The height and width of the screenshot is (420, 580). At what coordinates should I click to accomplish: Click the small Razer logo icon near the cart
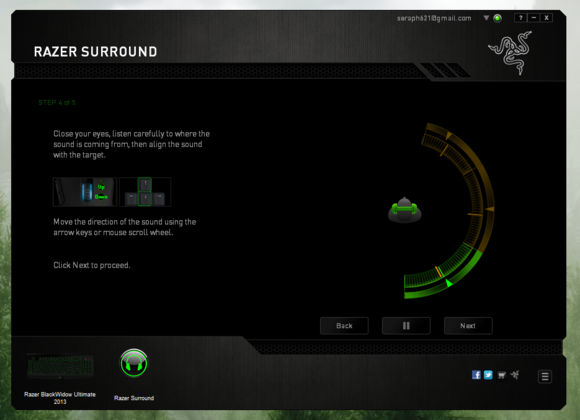515,375
